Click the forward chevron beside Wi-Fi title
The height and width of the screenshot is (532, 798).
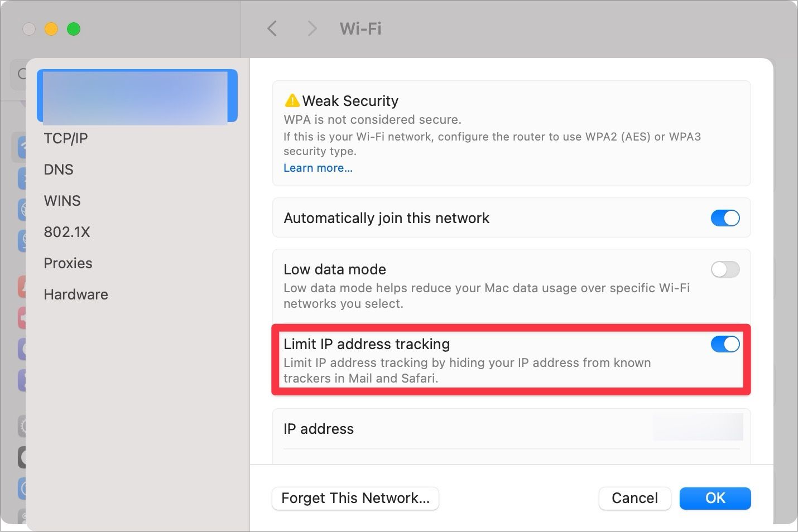312,28
